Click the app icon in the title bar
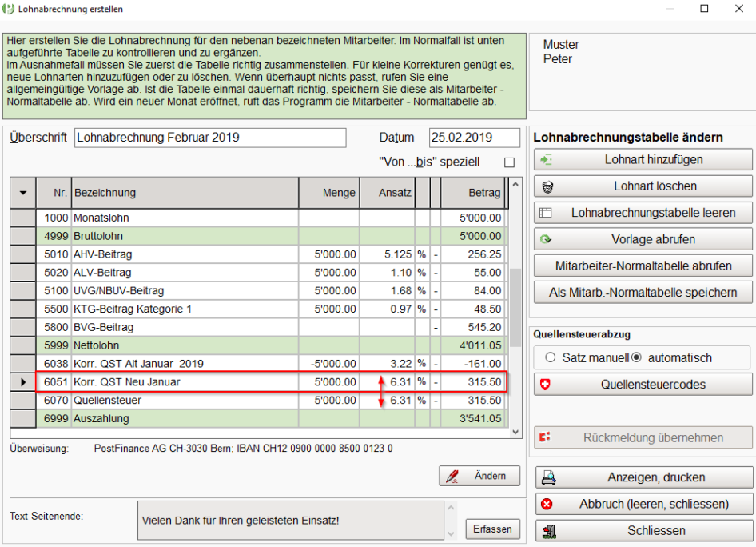This screenshot has height=547, width=756. (x=8, y=9)
